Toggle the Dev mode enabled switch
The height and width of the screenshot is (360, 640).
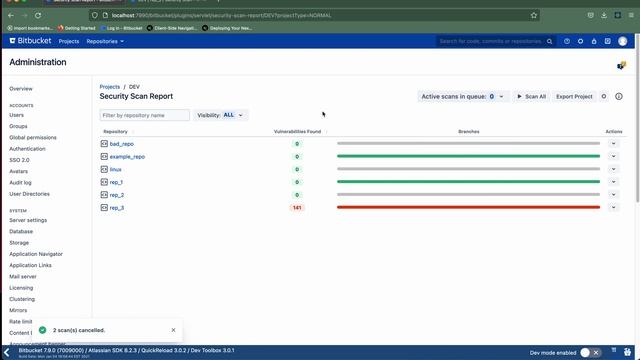590,352
